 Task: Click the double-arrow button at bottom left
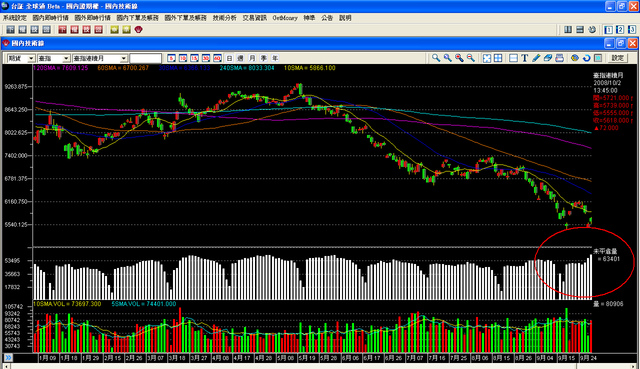(x=8, y=358)
